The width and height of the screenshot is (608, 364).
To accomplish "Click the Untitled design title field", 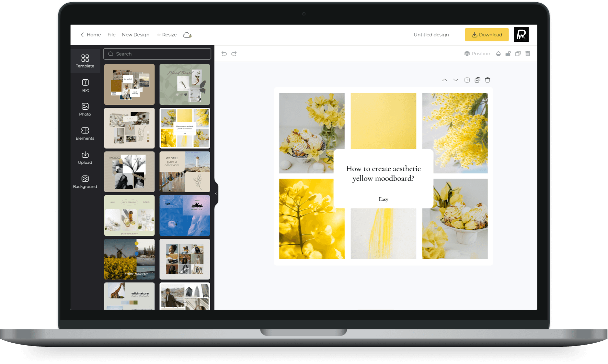I will click(x=431, y=35).
